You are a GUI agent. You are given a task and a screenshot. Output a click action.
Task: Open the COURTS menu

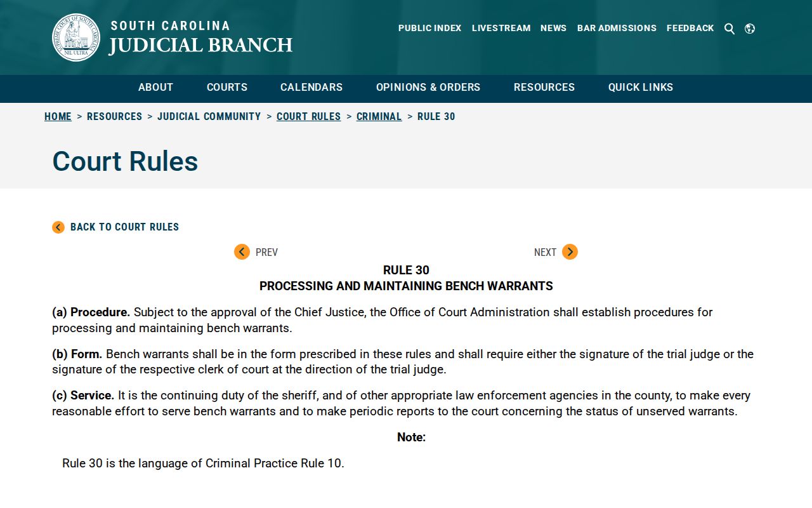pos(227,88)
